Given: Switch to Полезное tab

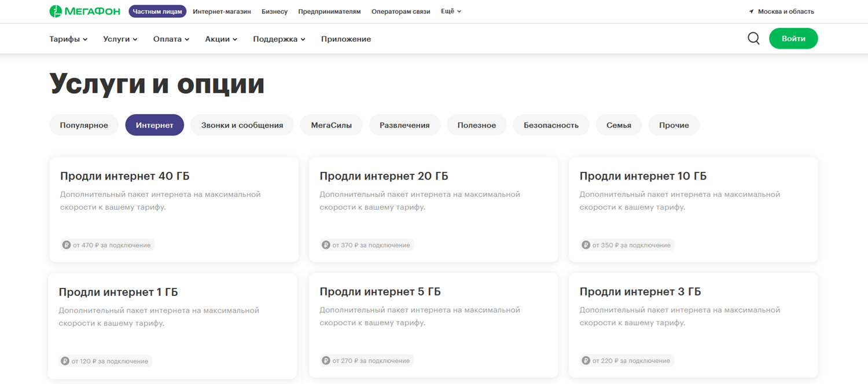Looking at the screenshot, I should pyautogui.click(x=476, y=125).
